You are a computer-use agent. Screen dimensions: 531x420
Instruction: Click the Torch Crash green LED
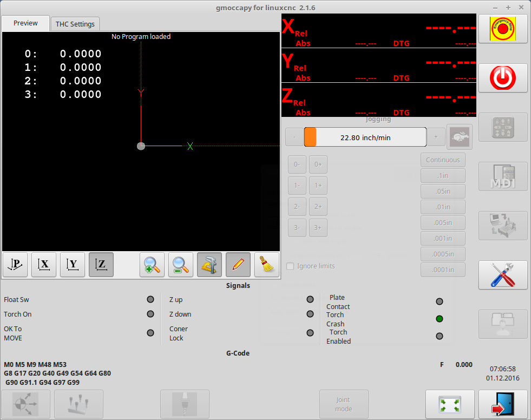tap(439, 319)
